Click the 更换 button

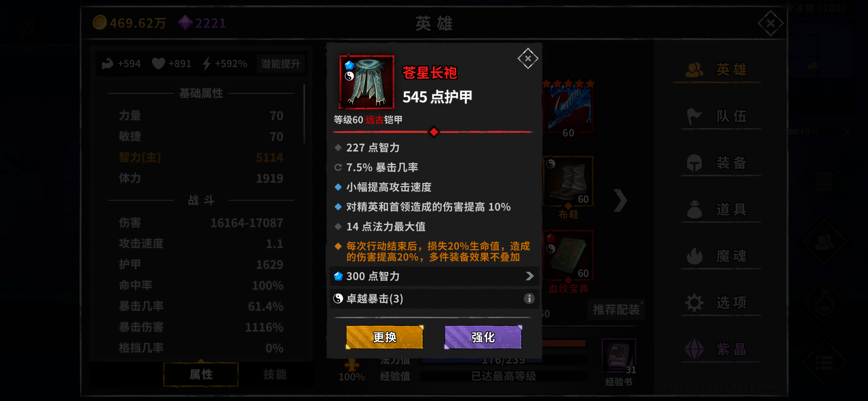click(385, 337)
